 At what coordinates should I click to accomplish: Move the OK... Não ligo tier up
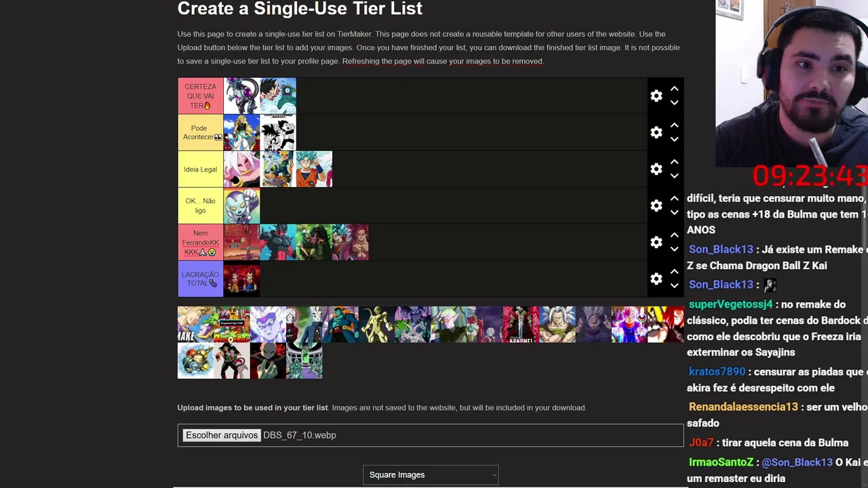(x=674, y=199)
